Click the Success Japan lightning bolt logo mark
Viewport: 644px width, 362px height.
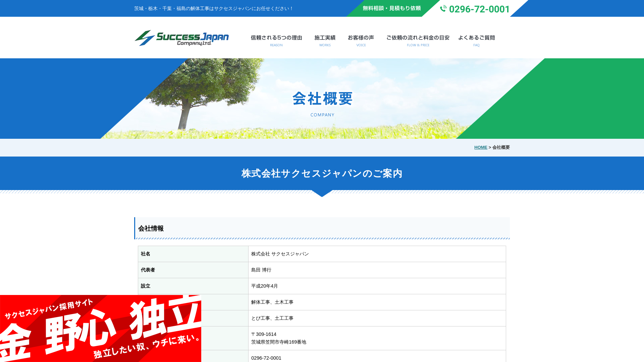click(x=144, y=38)
